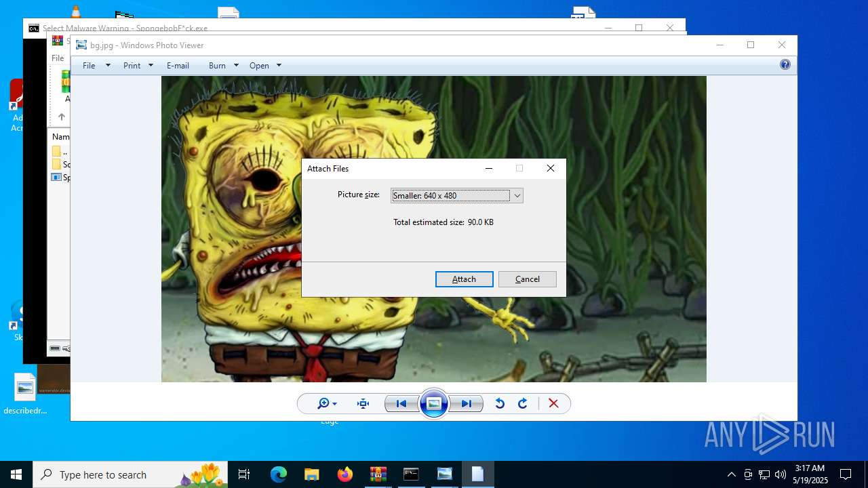Launch Microsoft Edge from taskbar
The image size is (868, 488).
[279, 474]
